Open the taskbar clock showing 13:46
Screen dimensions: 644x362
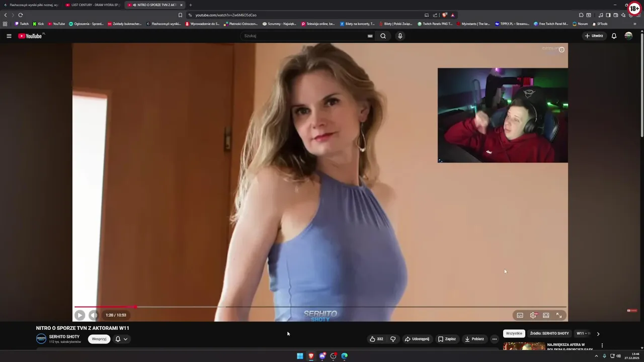631,356
